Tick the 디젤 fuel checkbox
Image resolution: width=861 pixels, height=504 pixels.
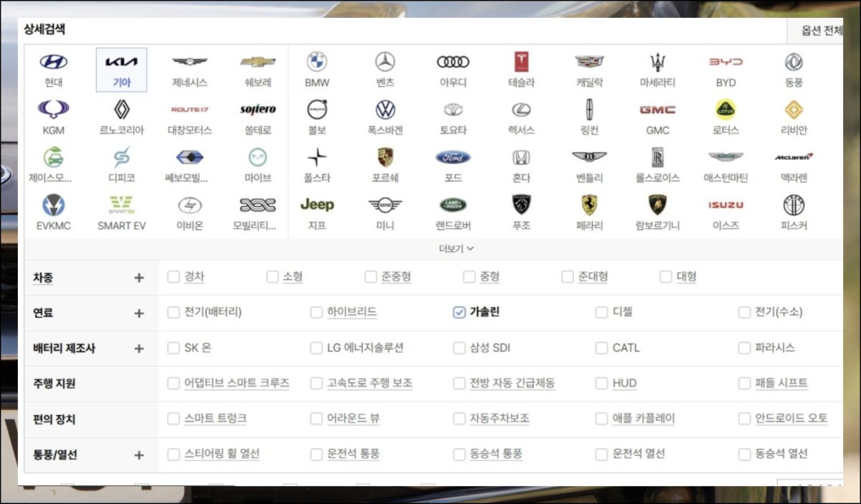click(x=601, y=313)
